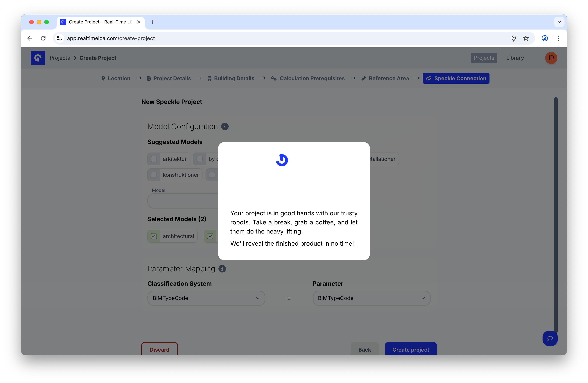The image size is (588, 383).
Task: Click the Parameter Mapping info icon
Action: (x=222, y=269)
